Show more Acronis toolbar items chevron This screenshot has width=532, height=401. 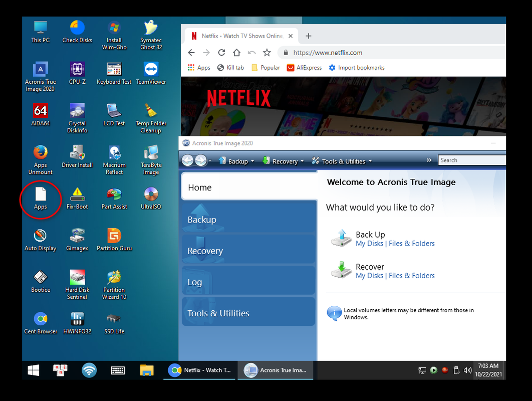(x=429, y=160)
